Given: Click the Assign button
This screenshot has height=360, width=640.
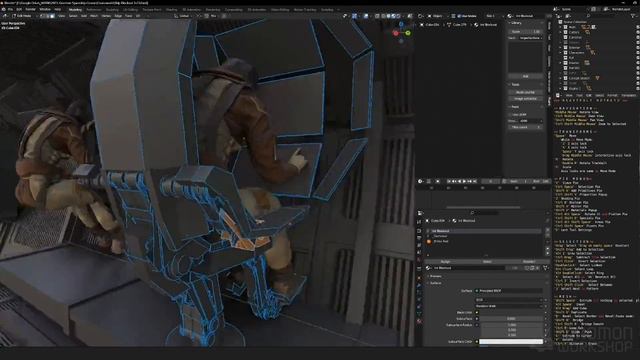Looking at the screenshot, I should (446, 262).
